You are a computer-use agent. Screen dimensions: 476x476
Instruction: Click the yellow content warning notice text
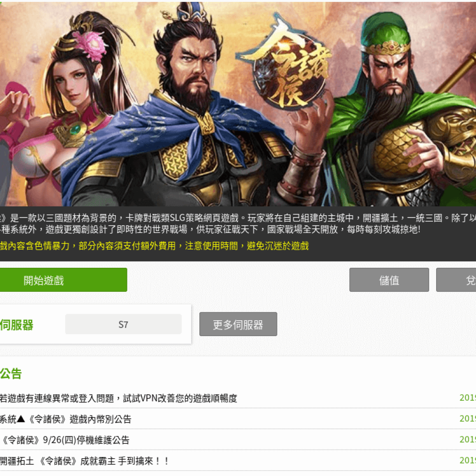point(154,245)
